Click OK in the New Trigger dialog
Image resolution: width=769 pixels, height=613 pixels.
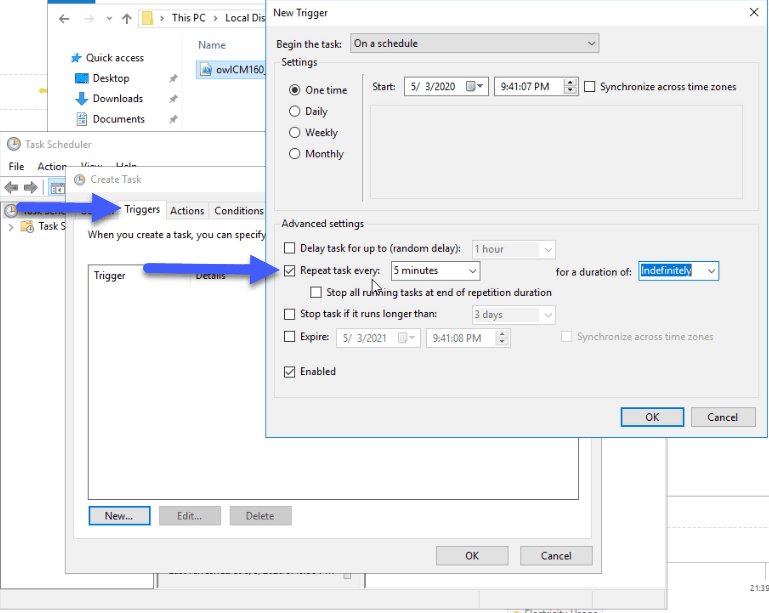point(652,417)
